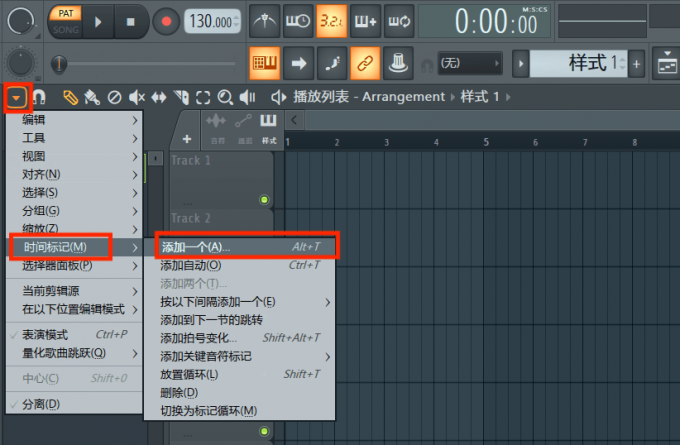This screenshot has height=445, width=680.
Task: Choose 添加到下一节的跳转
Action: [240, 320]
